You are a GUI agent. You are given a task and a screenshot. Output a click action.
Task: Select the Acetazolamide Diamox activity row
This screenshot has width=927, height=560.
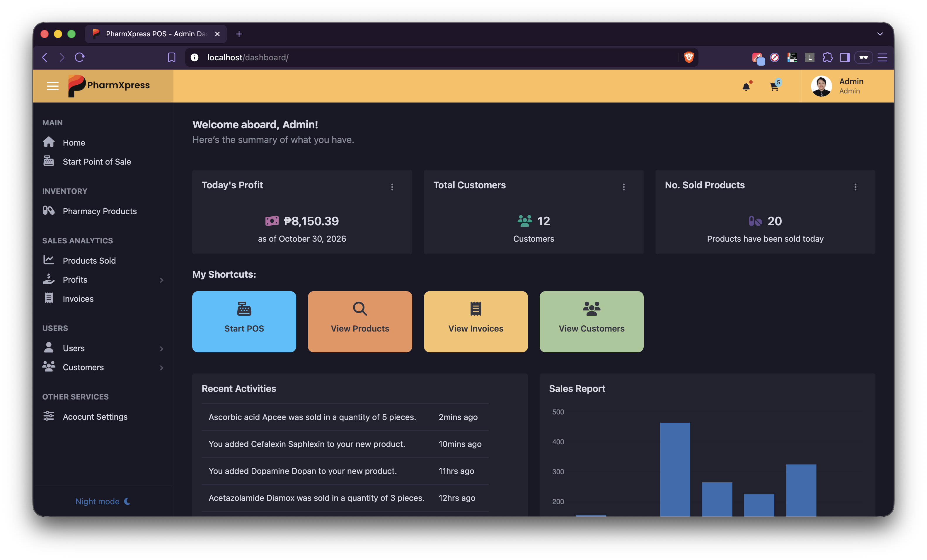[x=345, y=498]
